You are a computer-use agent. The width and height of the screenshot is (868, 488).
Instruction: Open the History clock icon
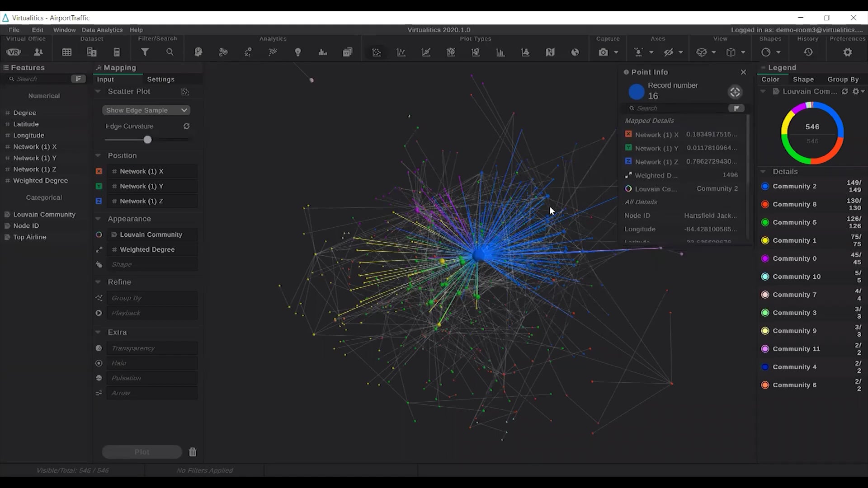(x=808, y=52)
